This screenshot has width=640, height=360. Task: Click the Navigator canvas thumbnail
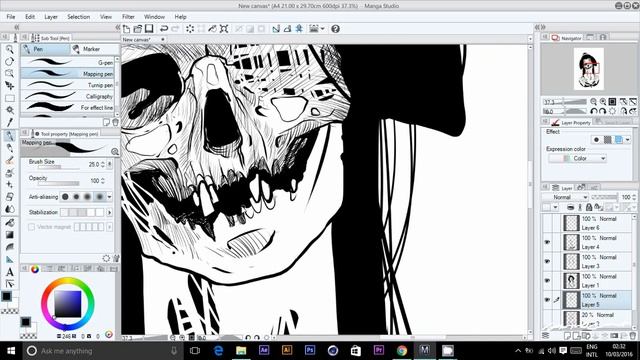(x=588, y=69)
